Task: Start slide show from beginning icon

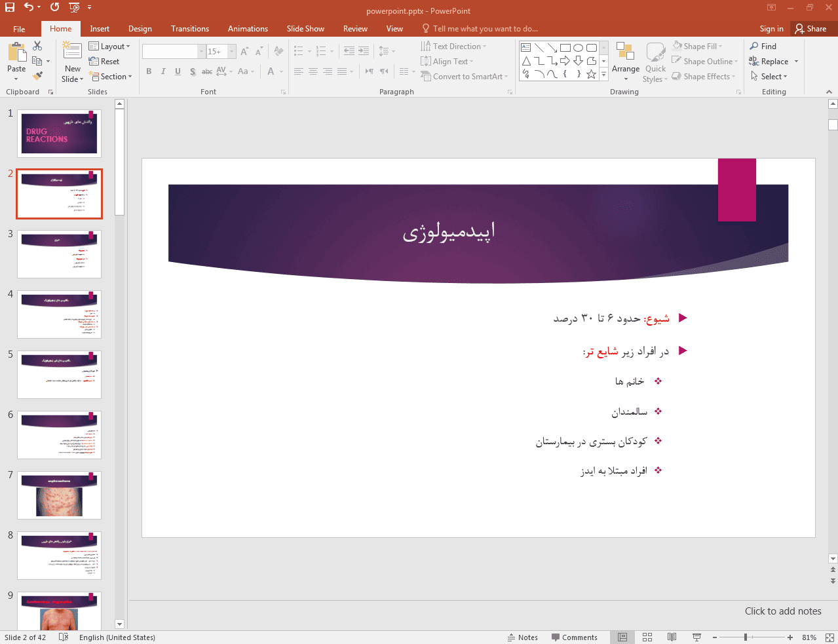Action: [74, 8]
